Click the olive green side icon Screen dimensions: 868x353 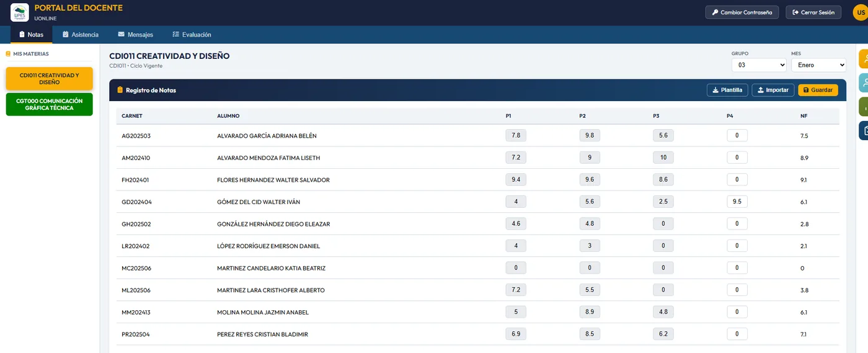[x=863, y=107]
